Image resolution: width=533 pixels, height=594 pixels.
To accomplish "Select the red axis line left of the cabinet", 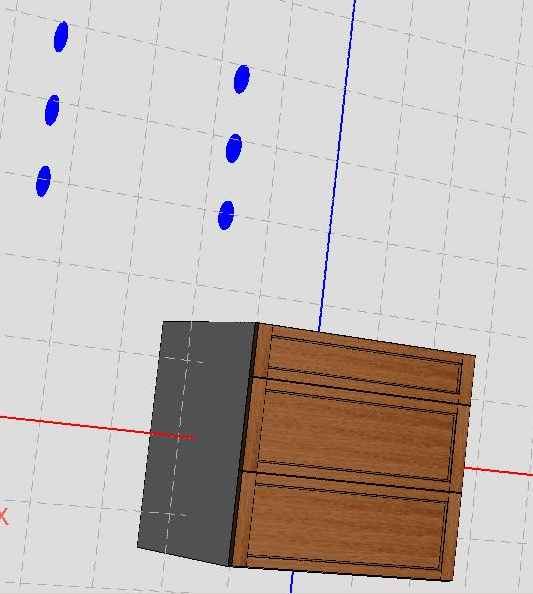I will 76,426.
